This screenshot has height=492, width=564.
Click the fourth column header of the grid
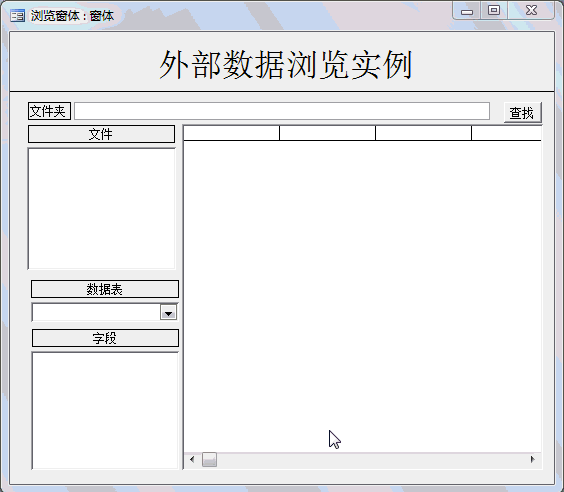[x=506, y=133]
